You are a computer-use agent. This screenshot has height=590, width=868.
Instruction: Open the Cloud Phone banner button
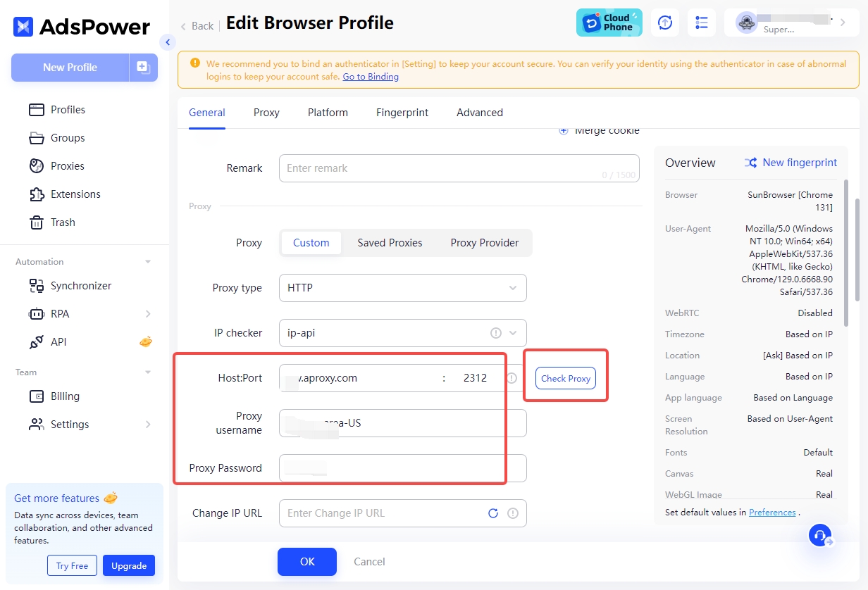point(609,23)
